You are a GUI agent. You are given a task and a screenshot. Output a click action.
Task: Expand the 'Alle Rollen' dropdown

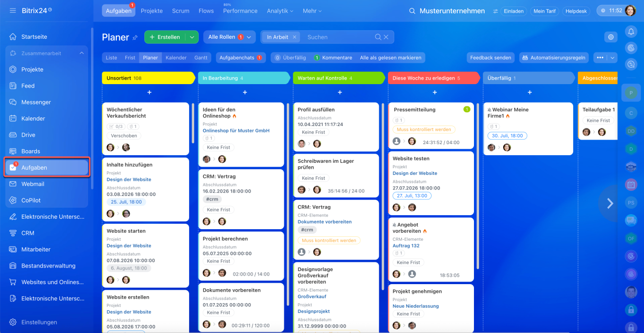coord(229,37)
